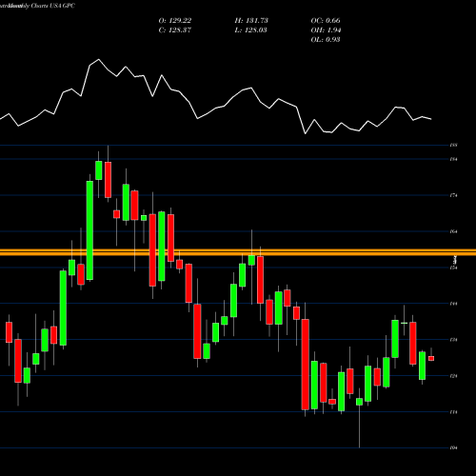This screenshot has width=476, height=476.
Task: Click the 154 price axis label
Action: [x=453, y=268]
